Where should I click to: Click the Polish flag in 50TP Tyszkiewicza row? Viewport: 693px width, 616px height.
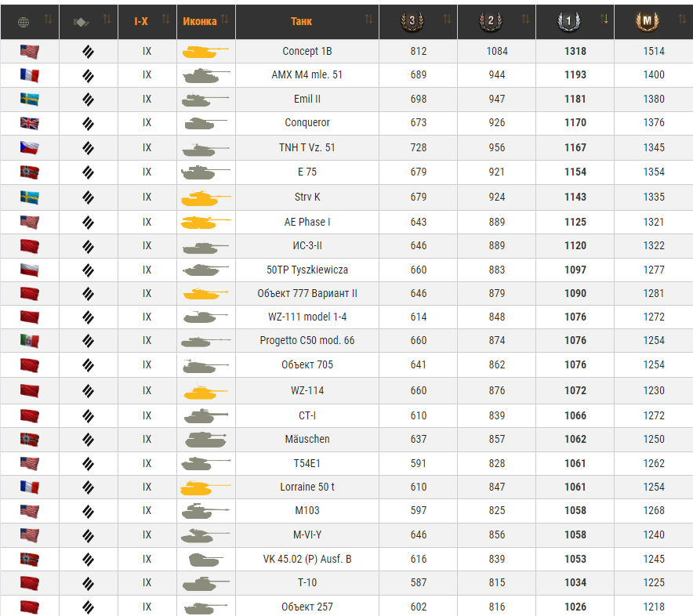pos(30,270)
